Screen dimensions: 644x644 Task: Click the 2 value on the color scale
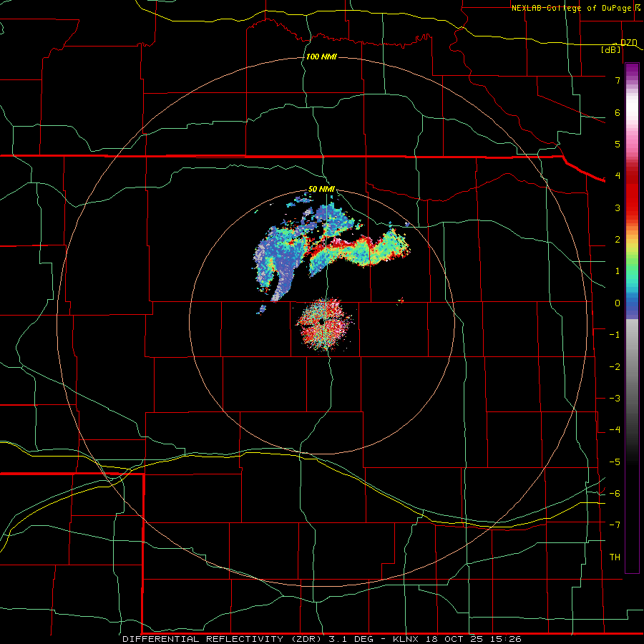[x=618, y=240]
